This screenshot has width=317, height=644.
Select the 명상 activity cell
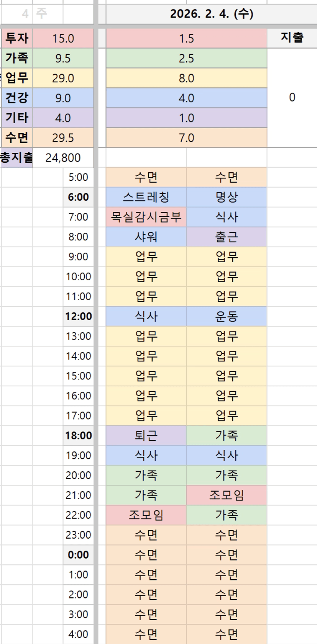pos(227,197)
